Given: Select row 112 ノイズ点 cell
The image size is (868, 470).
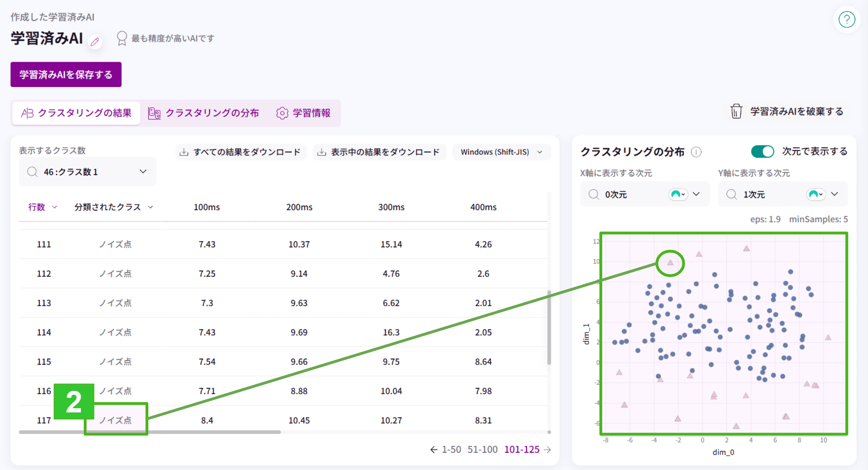Looking at the screenshot, I should click(115, 274).
